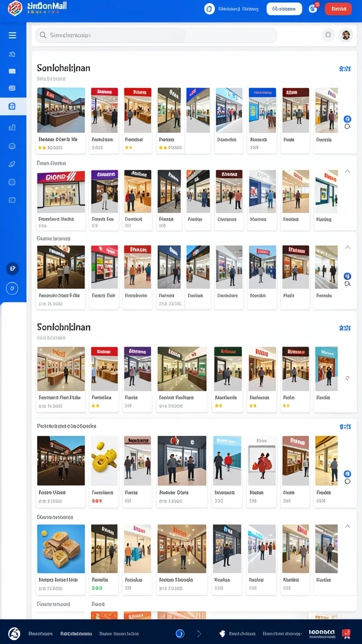Select the blue radio dot beside first store row
The image size is (362, 644).
coord(347,119)
